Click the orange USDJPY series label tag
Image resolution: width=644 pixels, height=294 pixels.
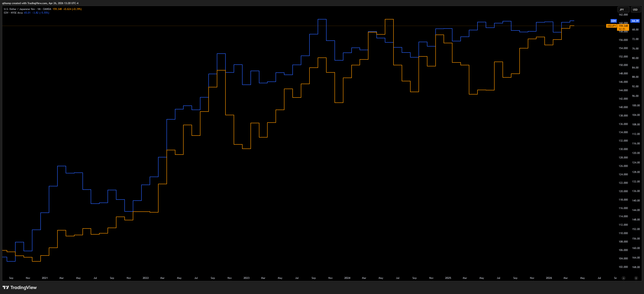(x=612, y=26)
